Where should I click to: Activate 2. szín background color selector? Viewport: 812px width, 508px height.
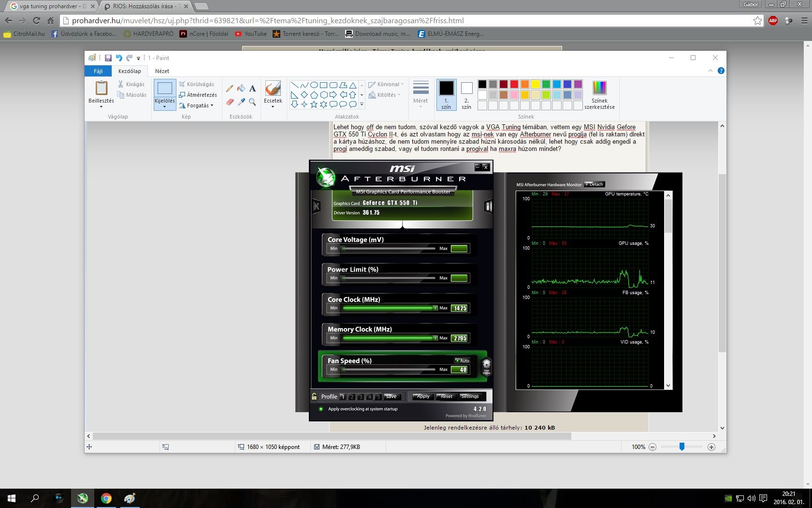point(466,95)
